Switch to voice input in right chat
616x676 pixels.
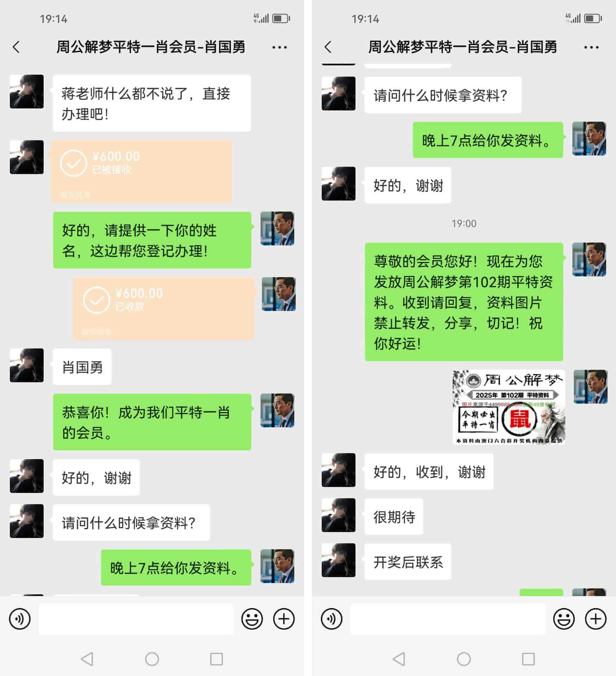(x=332, y=619)
